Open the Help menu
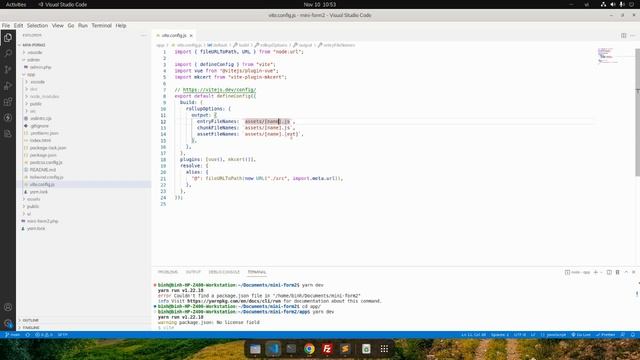The image size is (640, 360). coord(121,25)
